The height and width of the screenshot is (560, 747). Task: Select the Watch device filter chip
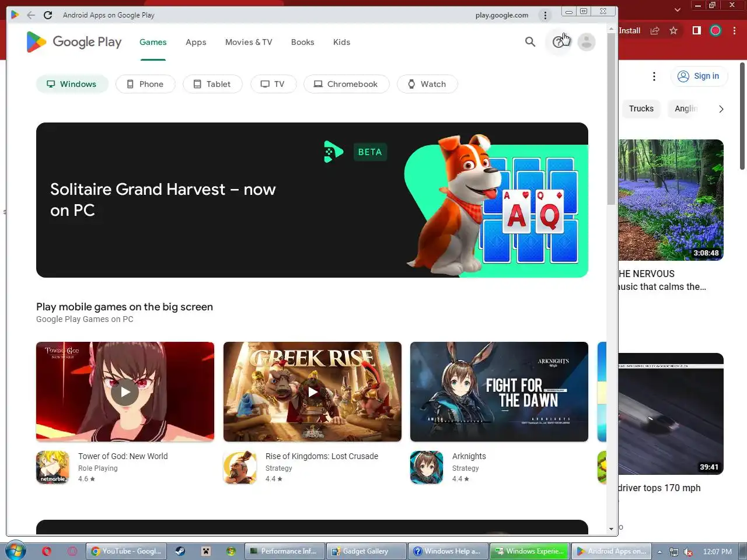point(427,84)
